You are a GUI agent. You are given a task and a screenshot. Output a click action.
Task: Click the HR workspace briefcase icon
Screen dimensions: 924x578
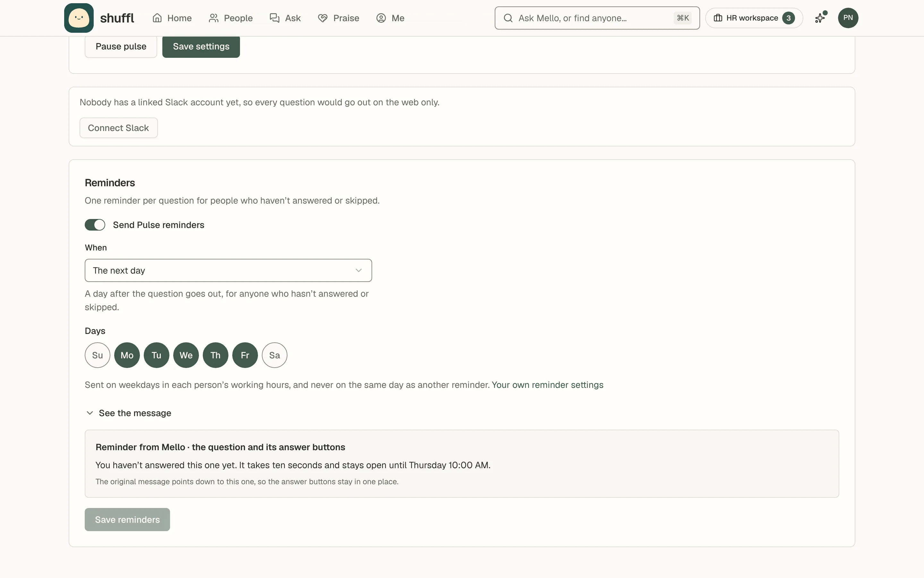(x=718, y=18)
